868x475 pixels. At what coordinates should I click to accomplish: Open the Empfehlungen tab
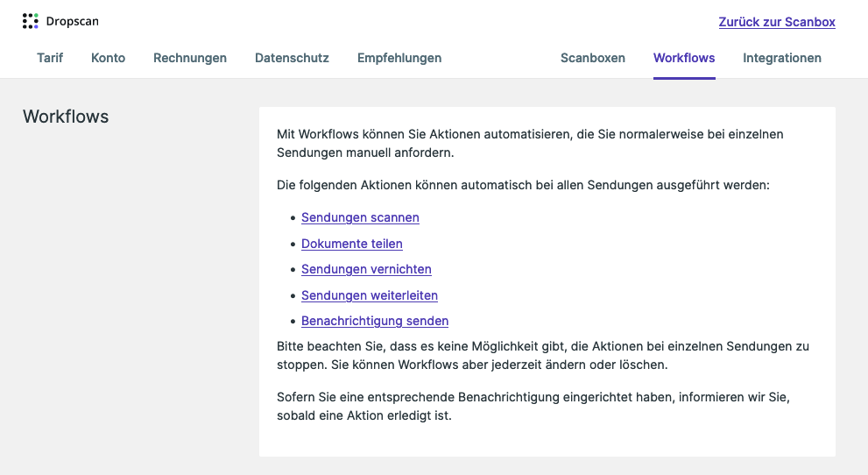[x=399, y=58]
